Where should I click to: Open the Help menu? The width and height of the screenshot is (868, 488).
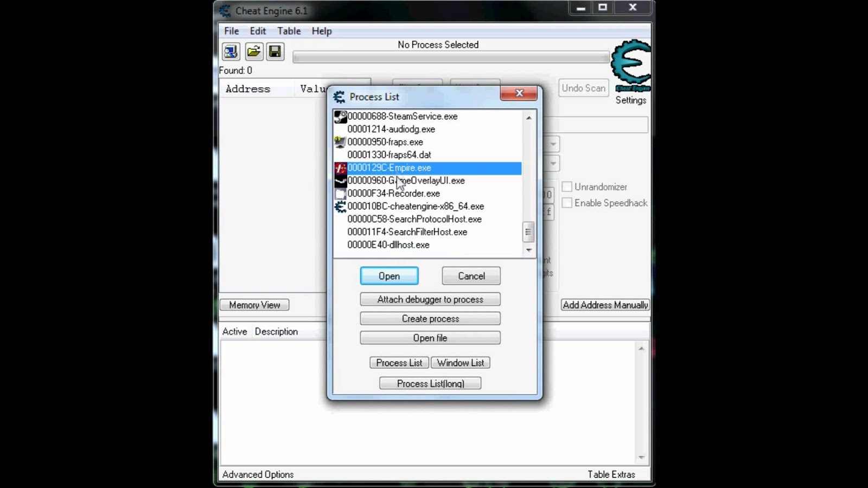pos(322,31)
